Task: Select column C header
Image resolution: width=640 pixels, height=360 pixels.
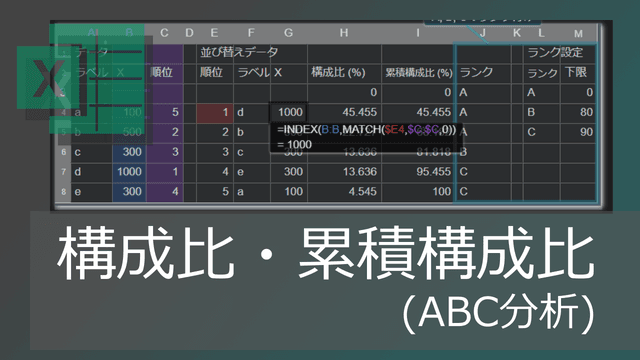Action: coord(164,33)
